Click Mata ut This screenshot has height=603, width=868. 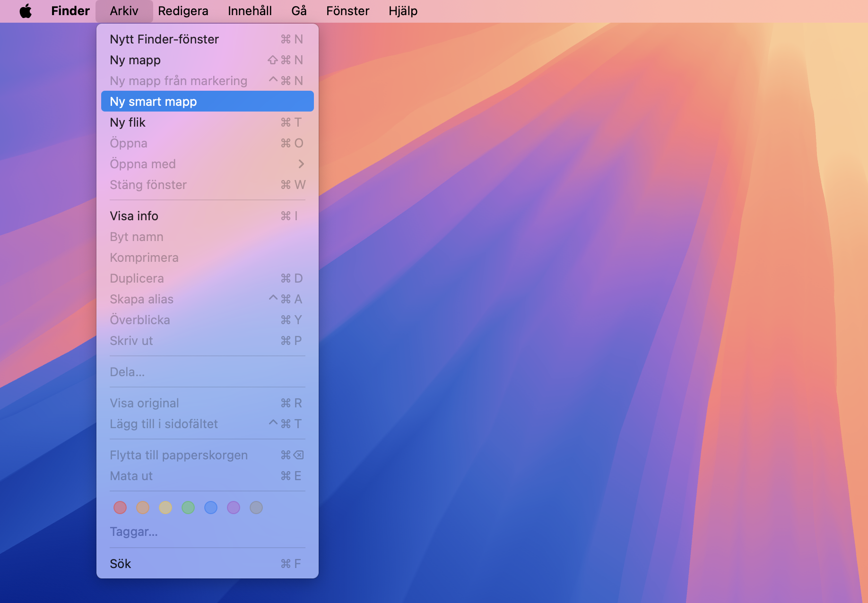point(208,476)
